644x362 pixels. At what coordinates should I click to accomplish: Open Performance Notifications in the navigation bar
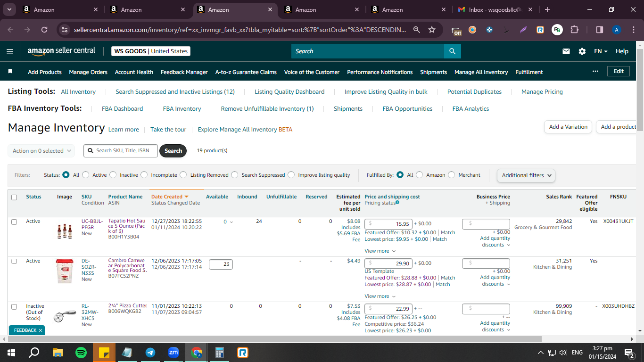click(x=380, y=72)
